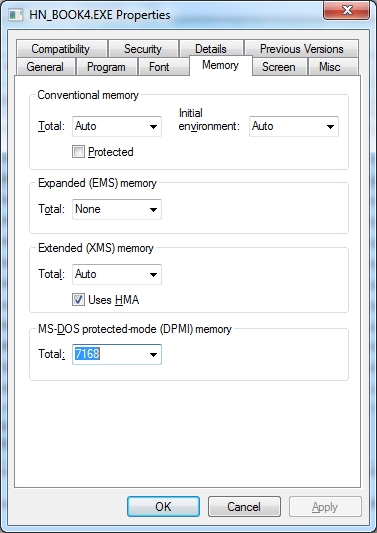Open Initial environment dropdown
This screenshot has height=533, width=377.
click(x=294, y=126)
